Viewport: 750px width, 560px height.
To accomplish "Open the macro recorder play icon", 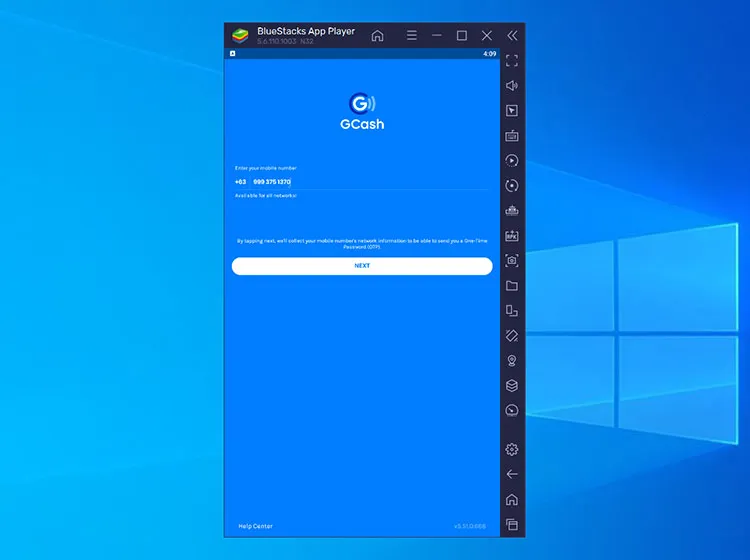I will (x=511, y=161).
